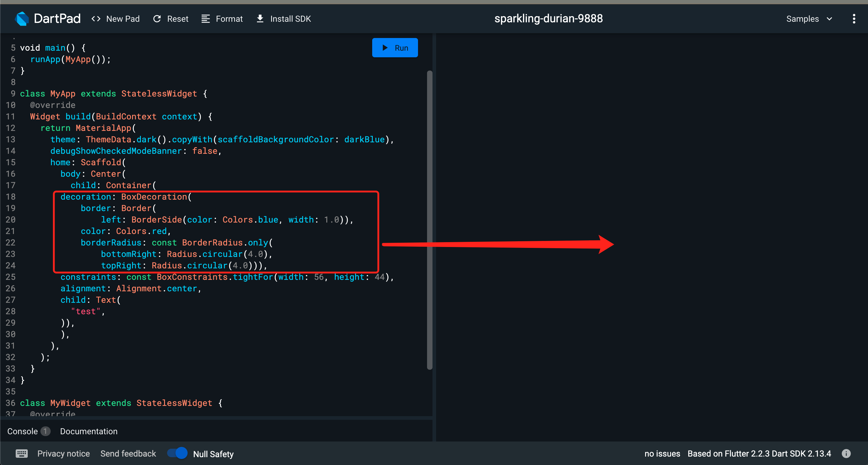Open the Privacy notice link

tap(63, 454)
